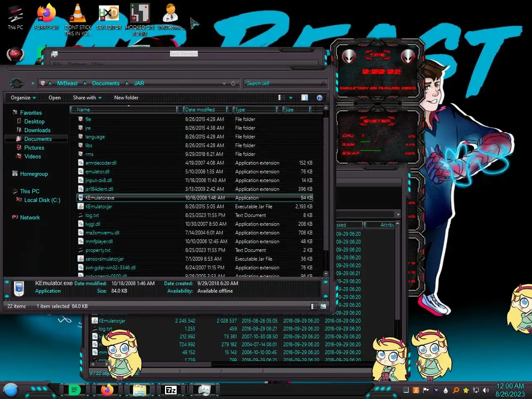Open the VMOTechnic desktop shortcut

(170, 17)
